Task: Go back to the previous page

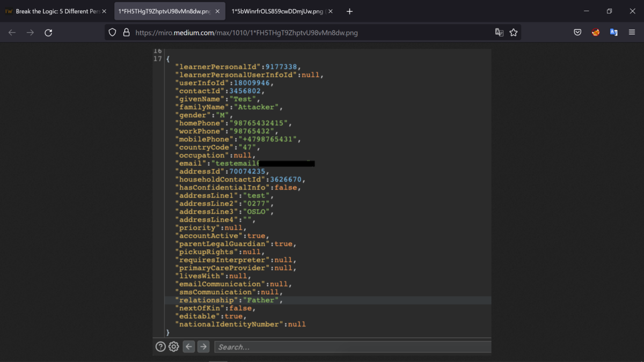Action: (x=12, y=33)
